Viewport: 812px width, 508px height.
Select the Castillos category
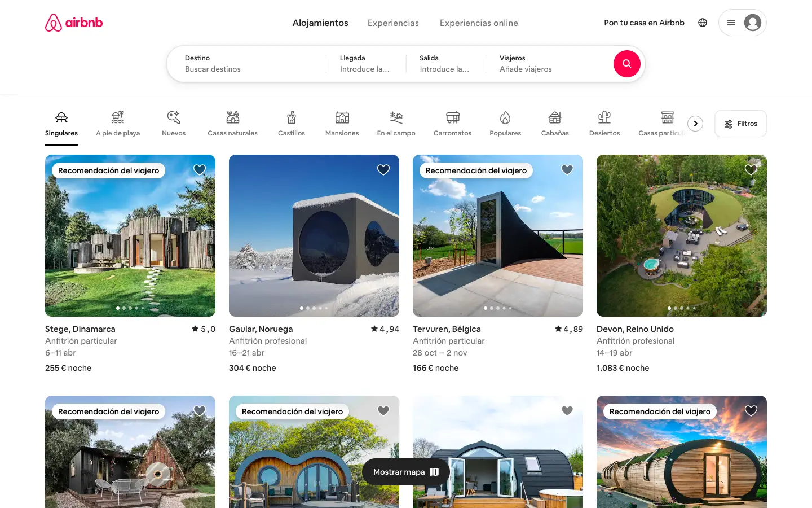292,124
